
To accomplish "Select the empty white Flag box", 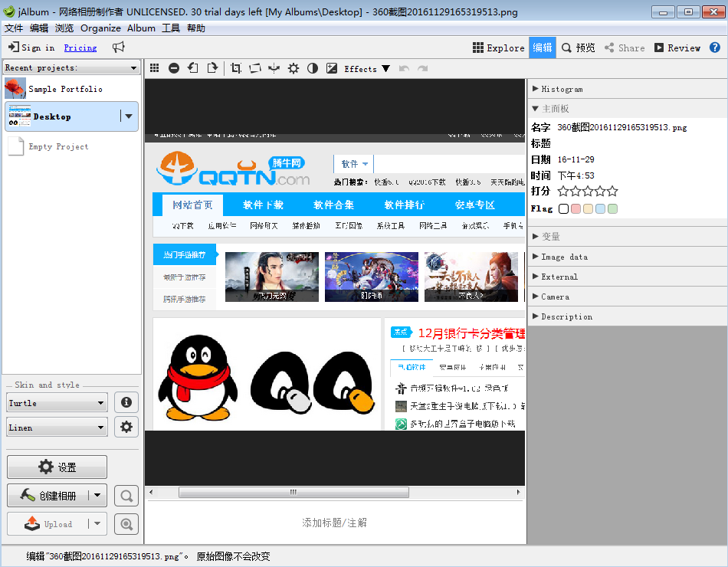I will click(564, 208).
